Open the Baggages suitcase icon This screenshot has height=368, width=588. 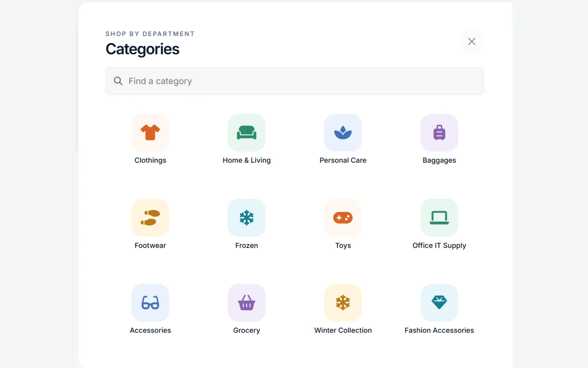439,132
